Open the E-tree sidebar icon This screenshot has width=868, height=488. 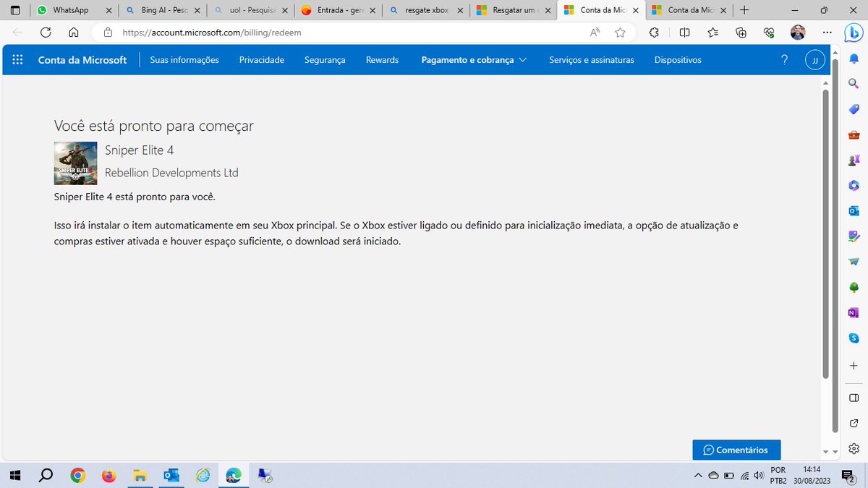pos(854,287)
